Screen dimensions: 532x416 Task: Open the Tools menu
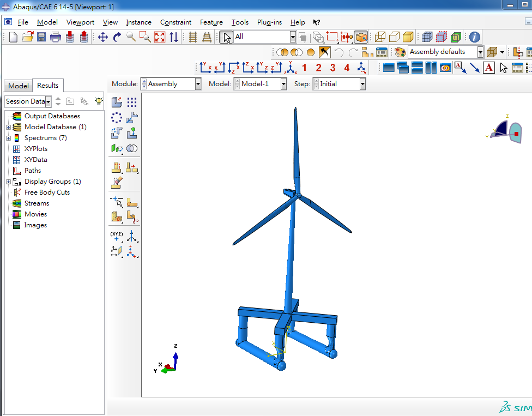tap(240, 22)
